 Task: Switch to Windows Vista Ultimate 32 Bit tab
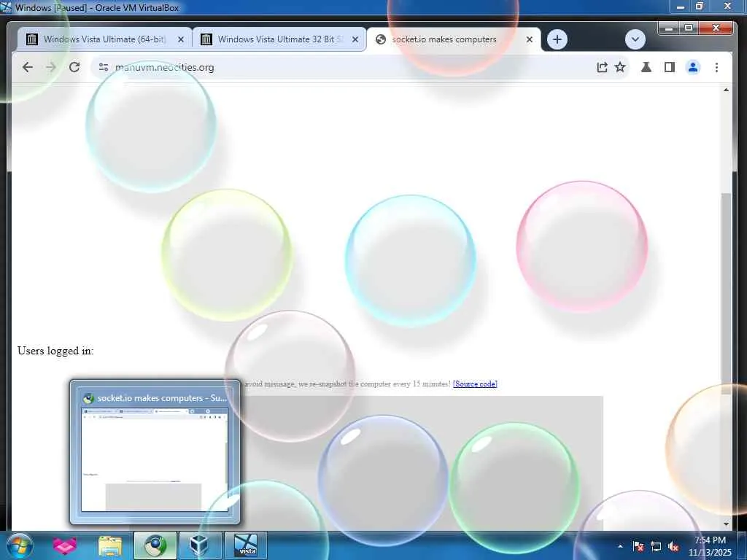(x=279, y=39)
